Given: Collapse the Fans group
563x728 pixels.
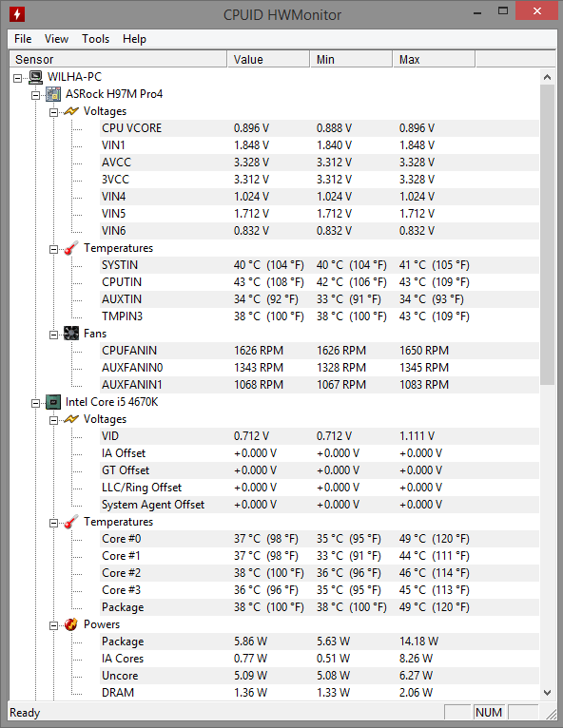Looking at the screenshot, I should [53, 335].
